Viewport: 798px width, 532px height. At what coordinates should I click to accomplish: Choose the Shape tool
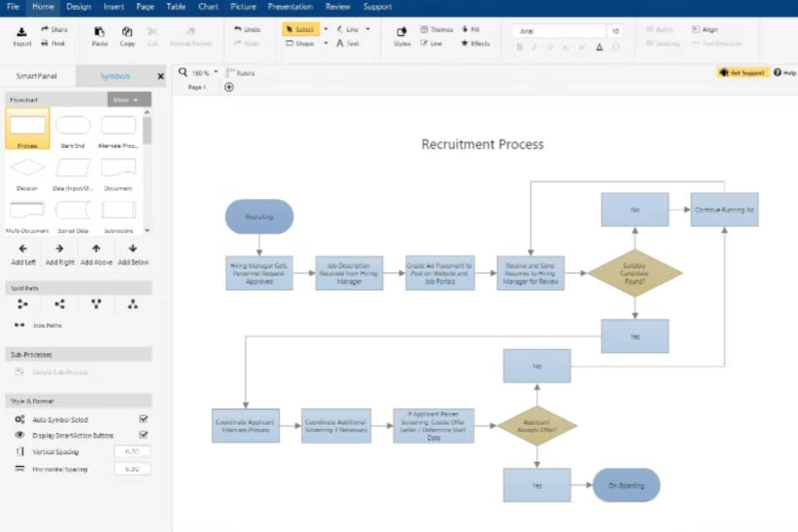tap(300, 43)
